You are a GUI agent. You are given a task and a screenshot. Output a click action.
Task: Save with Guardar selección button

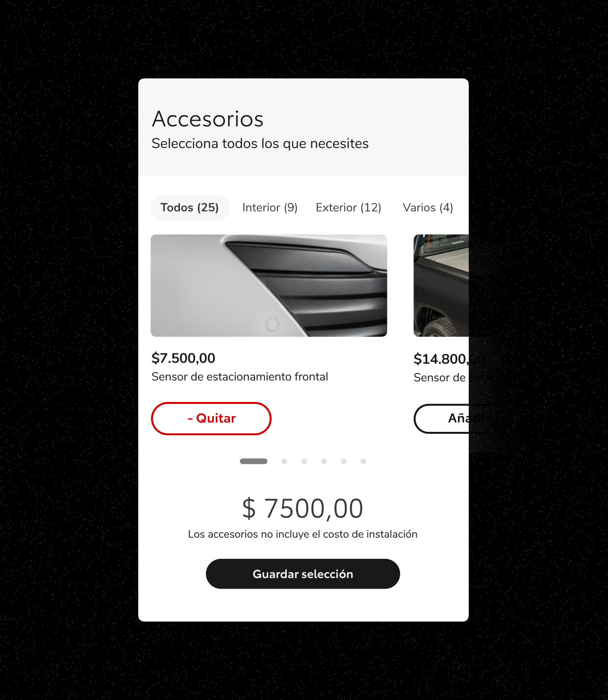(x=303, y=574)
